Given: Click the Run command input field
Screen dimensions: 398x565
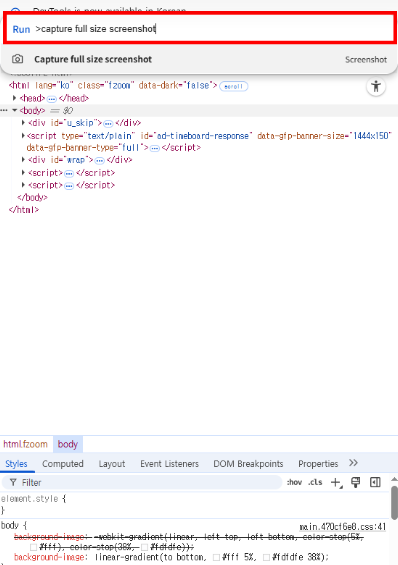Looking at the screenshot, I should click(x=199, y=29).
